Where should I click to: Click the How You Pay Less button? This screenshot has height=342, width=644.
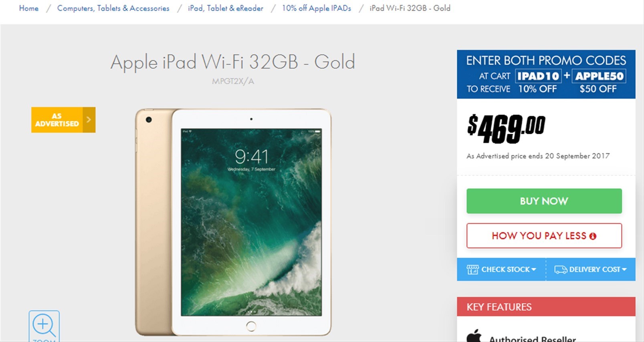544,236
